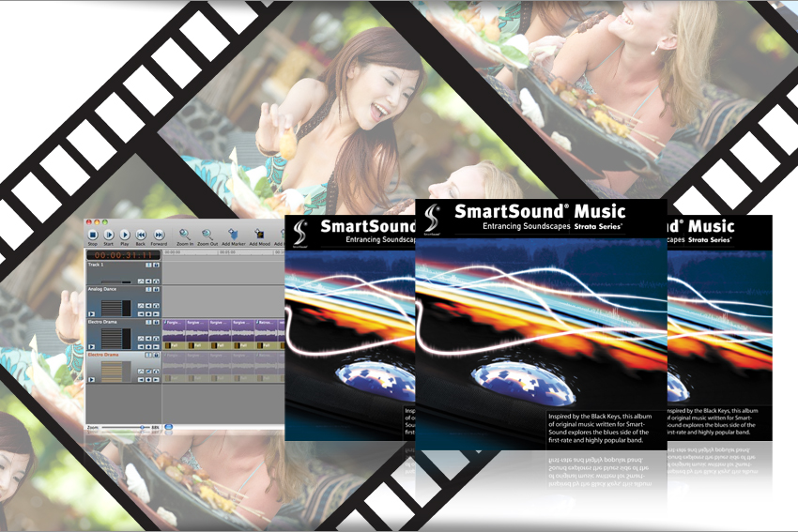
Task: Open info icon on Analog Dance track
Action: [148, 289]
